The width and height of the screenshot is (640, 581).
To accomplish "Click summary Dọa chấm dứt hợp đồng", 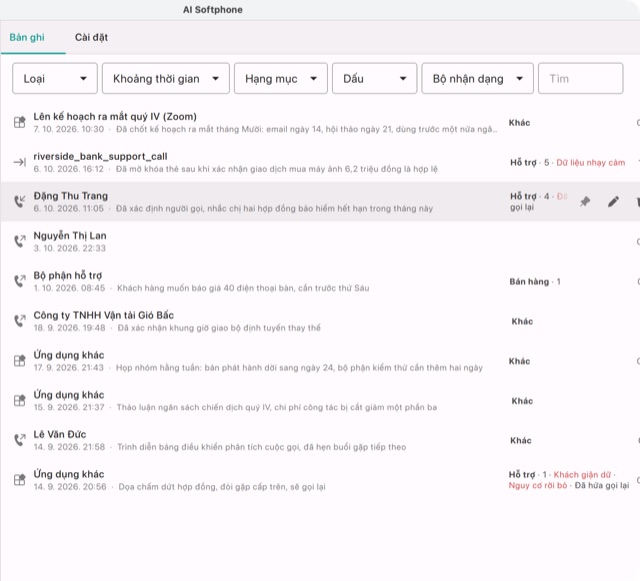I will tap(222, 487).
